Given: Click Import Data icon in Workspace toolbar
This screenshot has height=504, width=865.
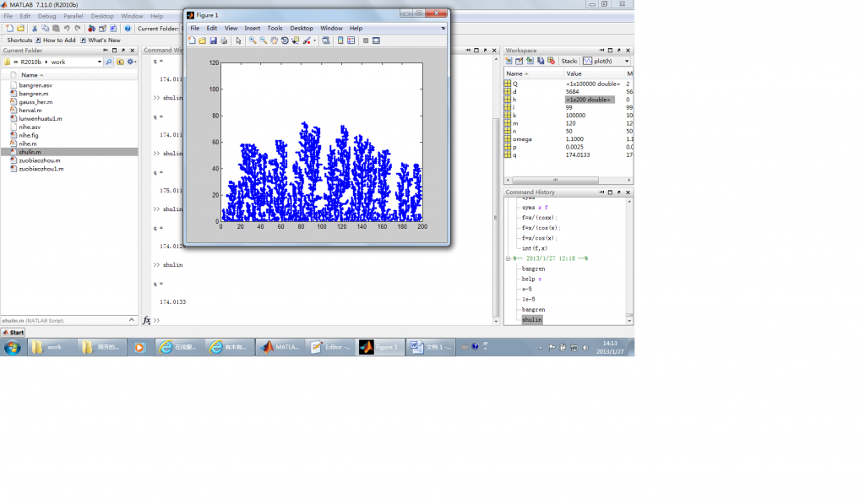Looking at the screenshot, I should 530,61.
